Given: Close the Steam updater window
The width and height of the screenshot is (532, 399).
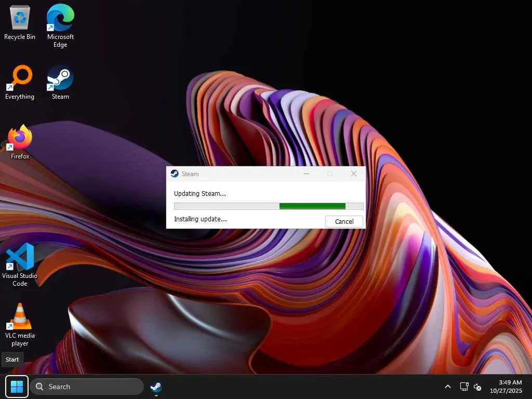Looking at the screenshot, I should point(353,174).
